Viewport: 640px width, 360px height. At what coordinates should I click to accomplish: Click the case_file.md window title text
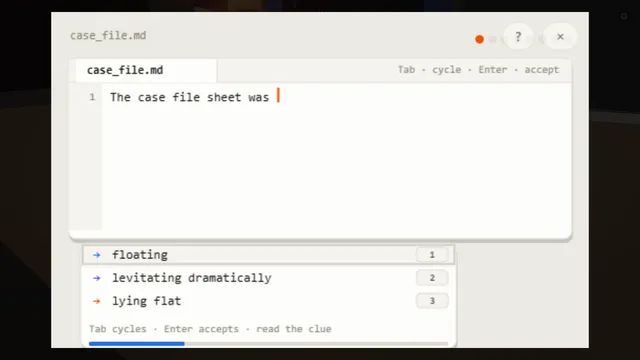click(108, 36)
